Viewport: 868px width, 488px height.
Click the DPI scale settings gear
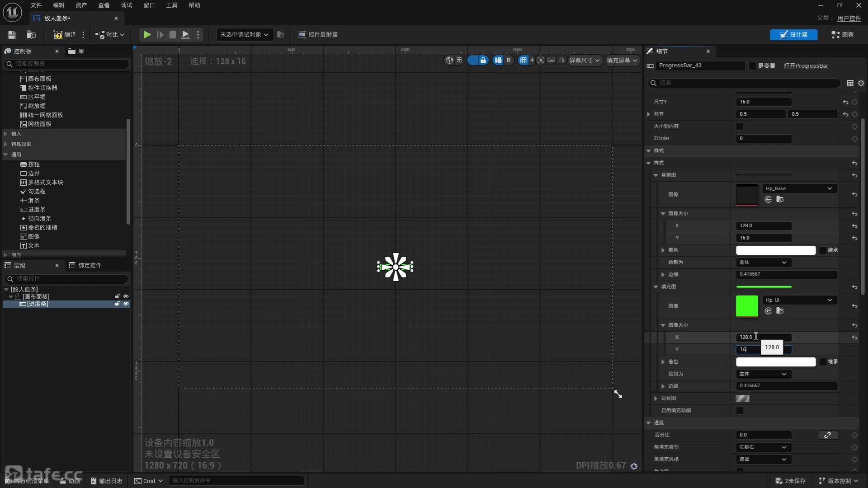point(634,466)
